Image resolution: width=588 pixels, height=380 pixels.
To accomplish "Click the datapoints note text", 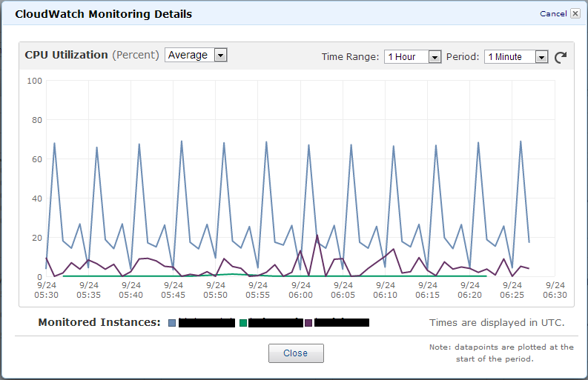I will tap(501, 353).
